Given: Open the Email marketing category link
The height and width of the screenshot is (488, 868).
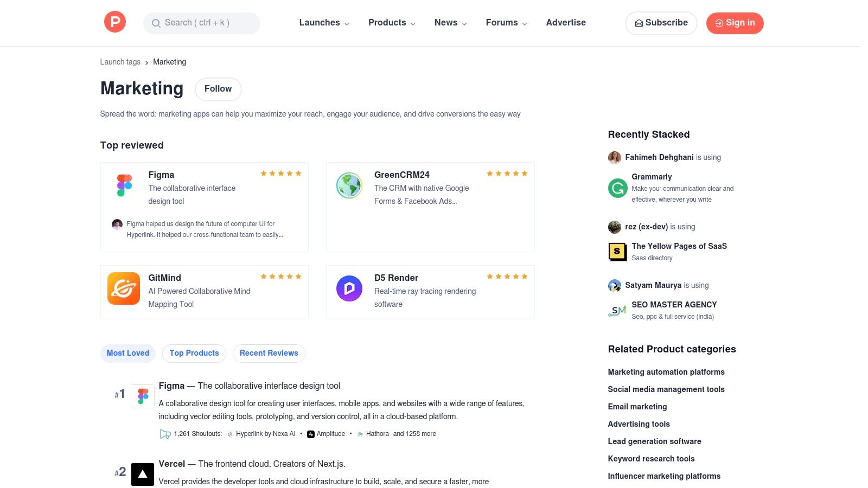Looking at the screenshot, I should 637,406.
